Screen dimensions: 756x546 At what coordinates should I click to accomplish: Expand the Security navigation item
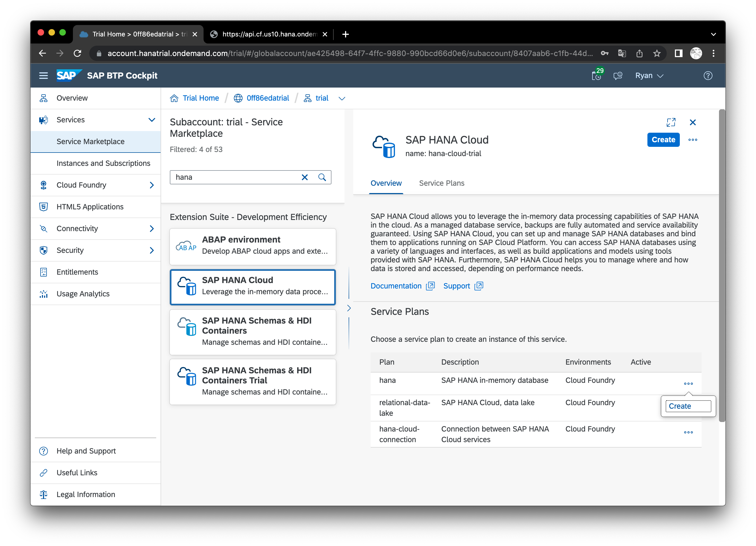[152, 250]
